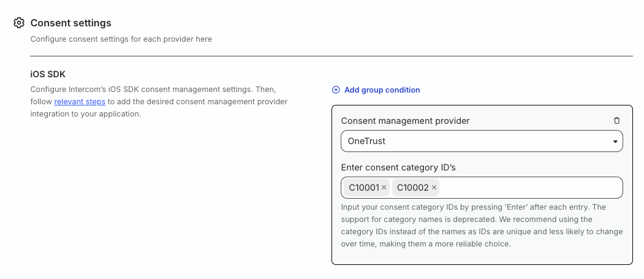Click the gear icon beside Consent settings
The width and height of the screenshot is (644, 279).
19,23
